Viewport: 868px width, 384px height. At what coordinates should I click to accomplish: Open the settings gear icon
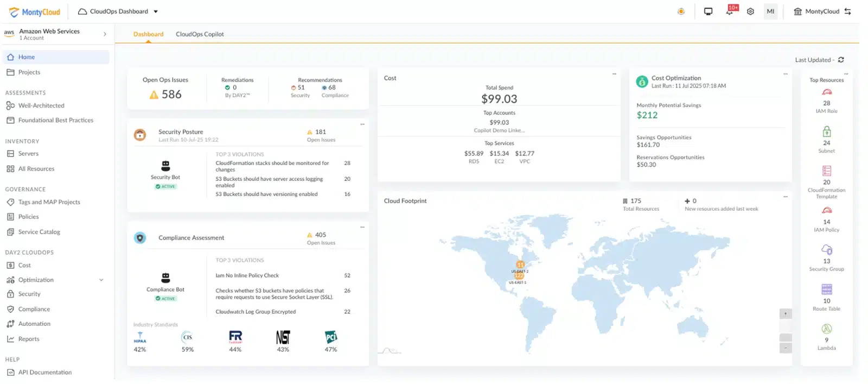click(750, 11)
